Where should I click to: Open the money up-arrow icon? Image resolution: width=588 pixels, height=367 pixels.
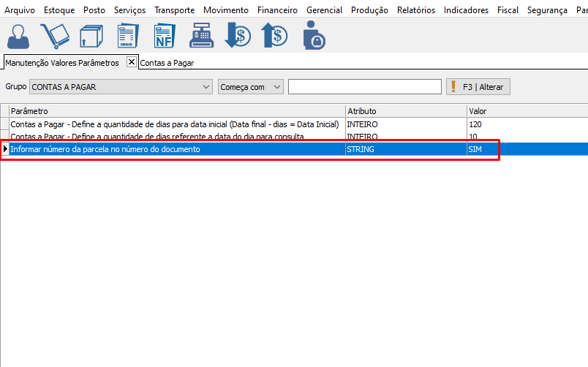point(274,35)
